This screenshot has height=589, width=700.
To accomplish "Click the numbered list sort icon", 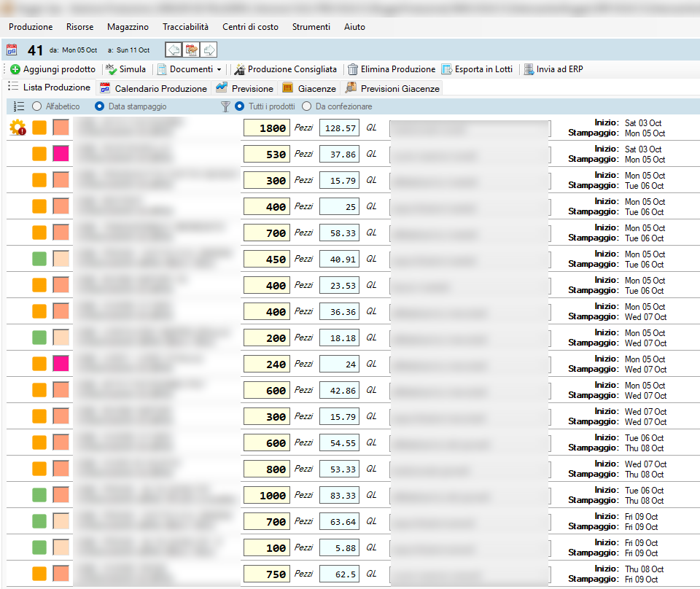I will (x=19, y=106).
